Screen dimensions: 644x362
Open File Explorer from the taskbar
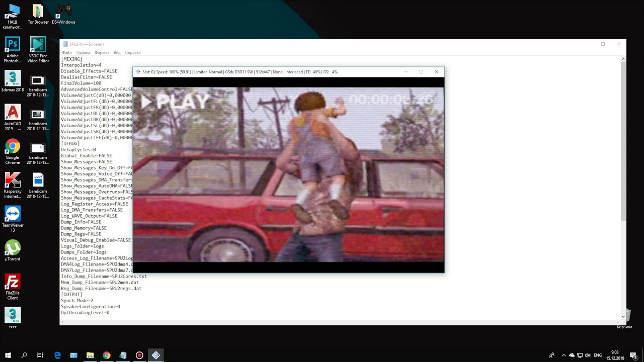coord(90,355)
